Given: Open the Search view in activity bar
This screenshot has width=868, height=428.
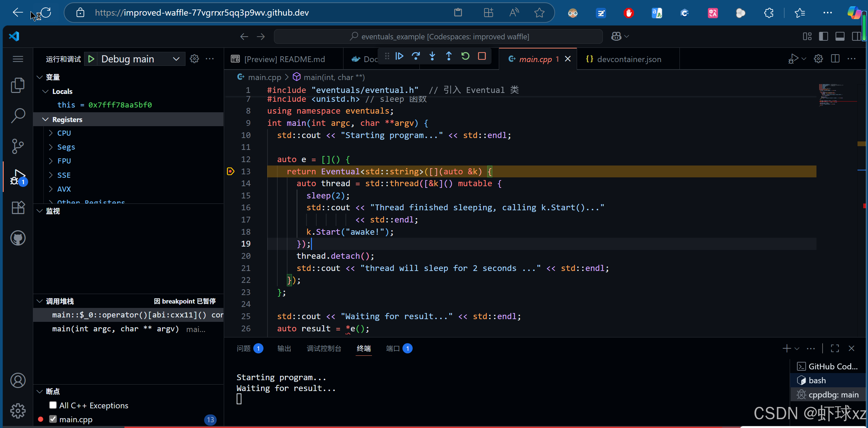Looking at the screenshot, I should 18,116.
